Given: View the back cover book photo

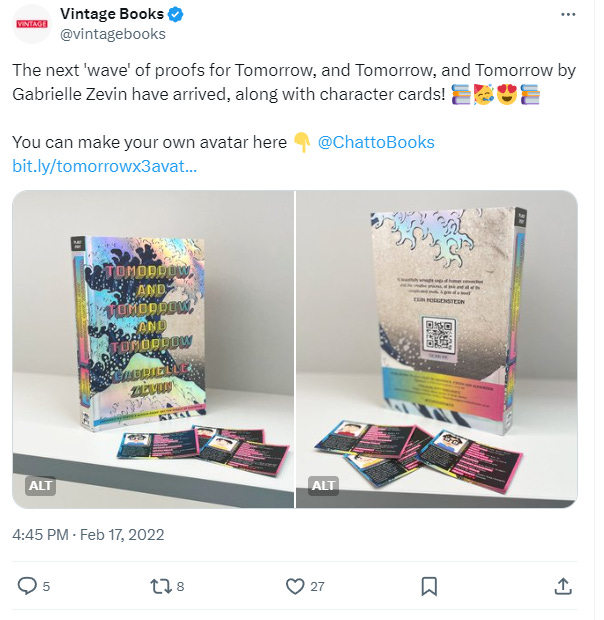Looking at the screenshot, I should [437, 349].
